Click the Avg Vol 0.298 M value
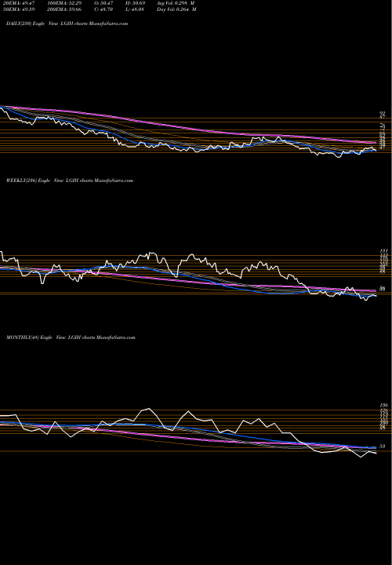392x565 pixels. pyautogui.click(x=176, y=2)
